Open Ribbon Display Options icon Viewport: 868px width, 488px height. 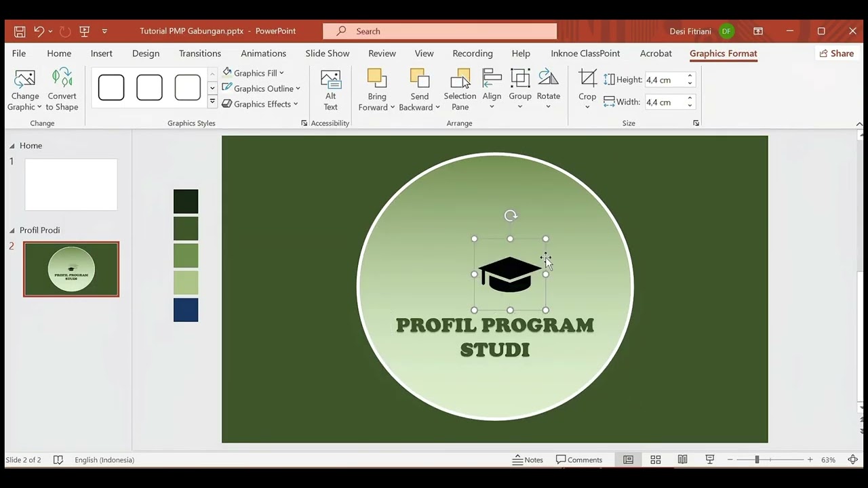tap(758, 31)
